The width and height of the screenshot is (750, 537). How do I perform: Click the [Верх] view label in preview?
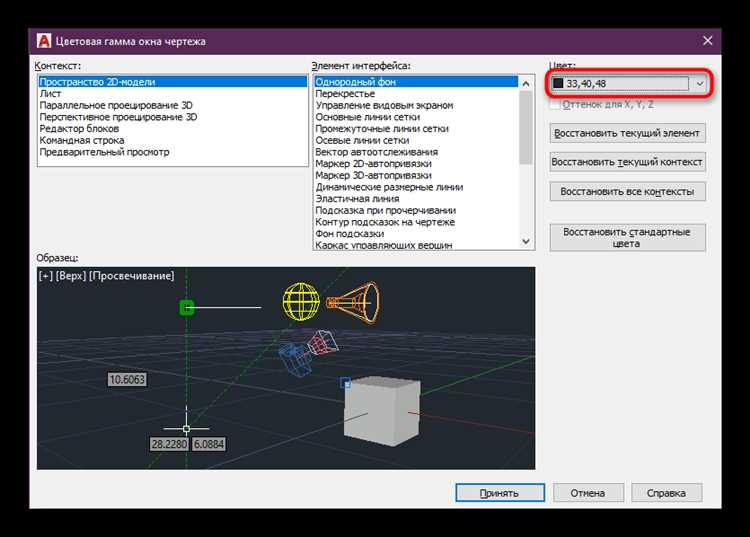pos(71,276)
